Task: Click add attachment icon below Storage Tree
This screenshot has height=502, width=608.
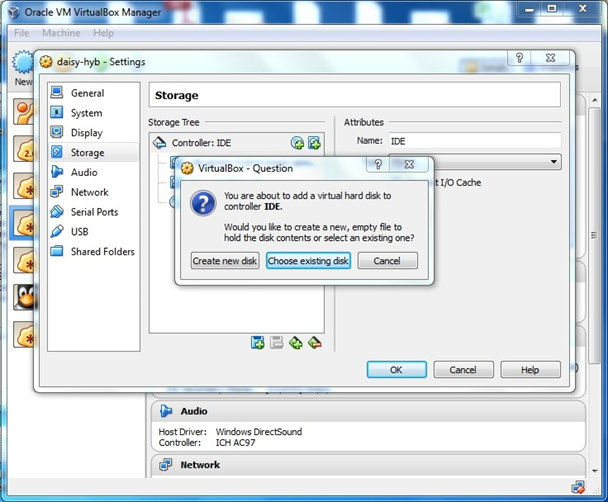Action: (x=258, y=343)
